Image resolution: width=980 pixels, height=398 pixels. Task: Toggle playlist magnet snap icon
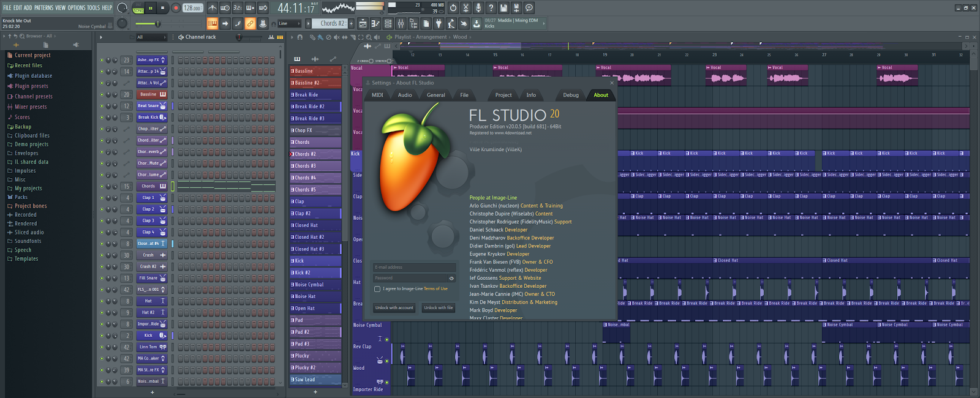tap(300, 37)
